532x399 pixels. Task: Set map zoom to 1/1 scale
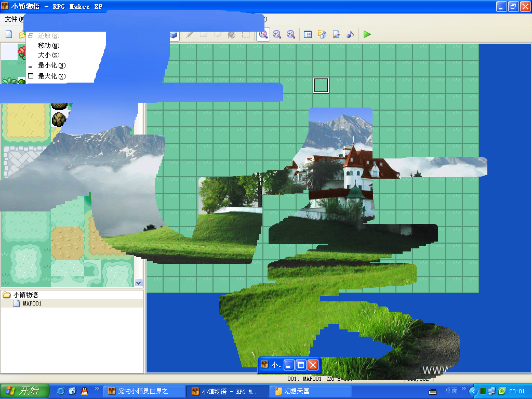pos(263,34)
